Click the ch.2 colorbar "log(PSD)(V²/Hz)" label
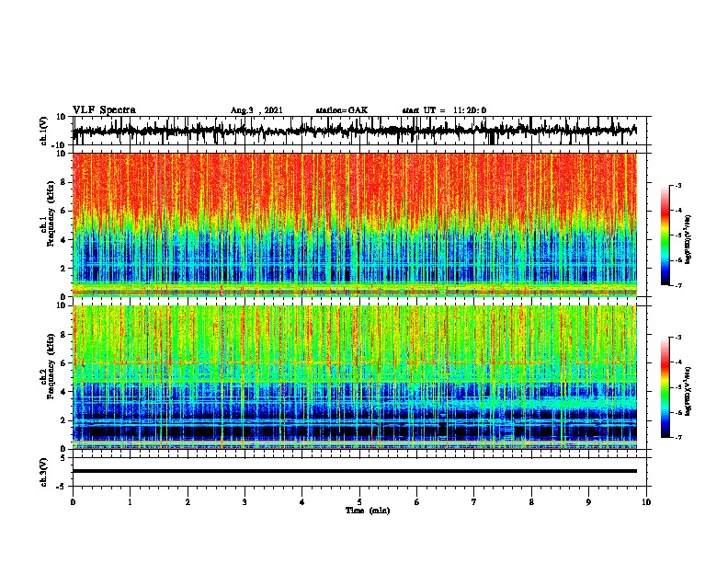Screen dimensions: 728x563 click(688, 390)
